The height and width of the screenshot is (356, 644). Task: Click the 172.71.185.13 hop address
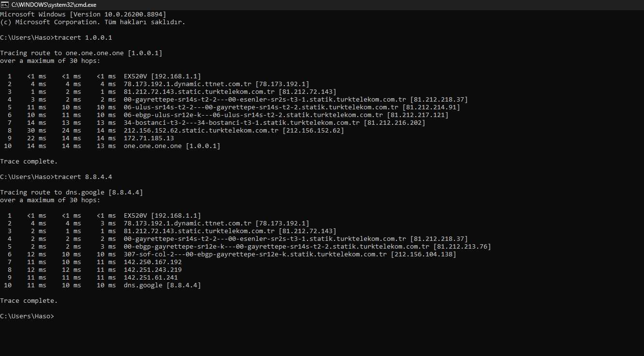tap(149, 138)
